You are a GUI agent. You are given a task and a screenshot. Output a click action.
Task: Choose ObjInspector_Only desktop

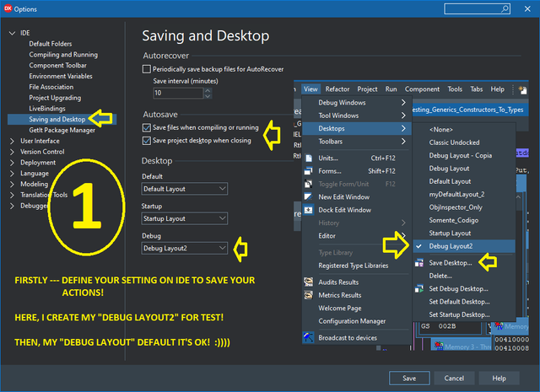click(x=464, y=207)
